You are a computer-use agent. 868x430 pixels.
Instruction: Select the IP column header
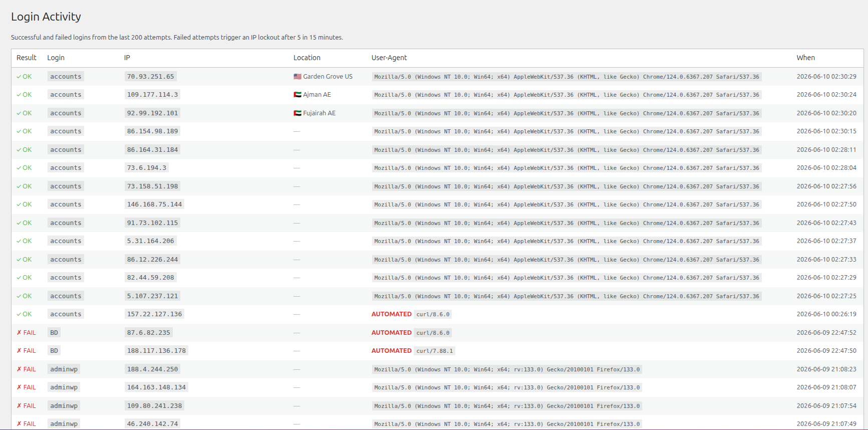[127, 58]
